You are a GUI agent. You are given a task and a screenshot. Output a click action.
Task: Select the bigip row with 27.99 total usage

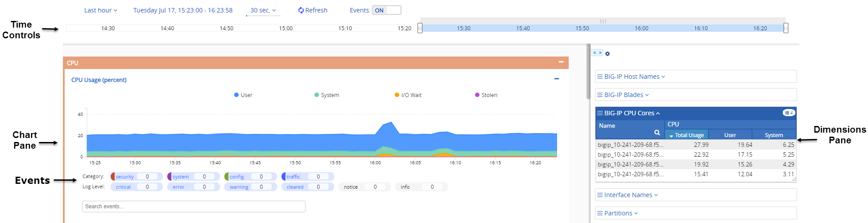pyautogui.click(x=696, y=145)
